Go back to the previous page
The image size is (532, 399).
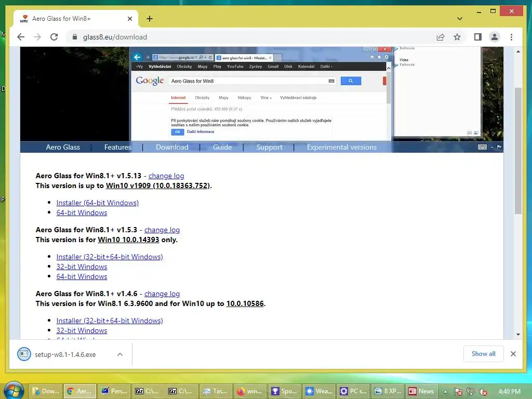coord(21,37)
